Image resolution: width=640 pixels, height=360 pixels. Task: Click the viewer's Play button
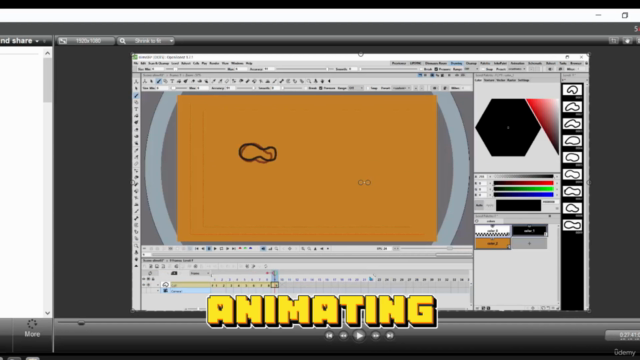pos(216,249)
